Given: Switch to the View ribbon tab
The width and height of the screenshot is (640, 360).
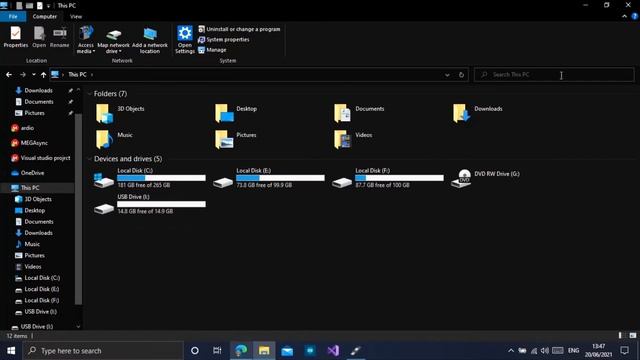Looking at the screenshot, I should (76, 16).
